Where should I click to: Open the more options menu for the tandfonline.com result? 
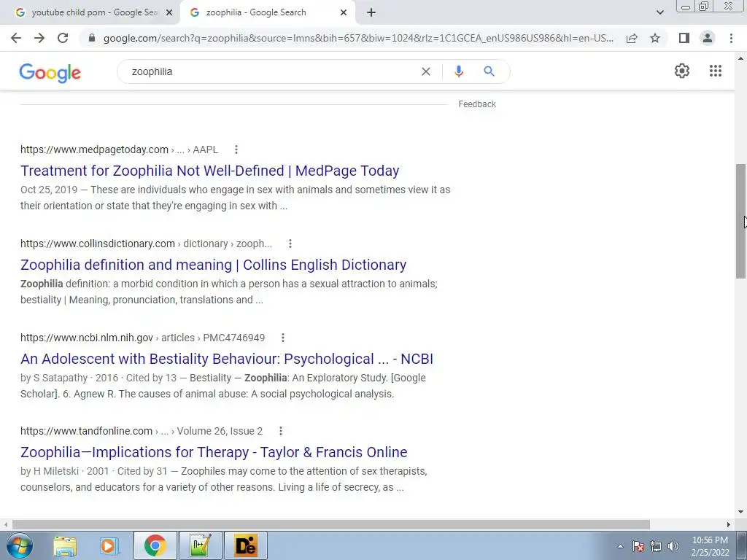tap(281, 431)
